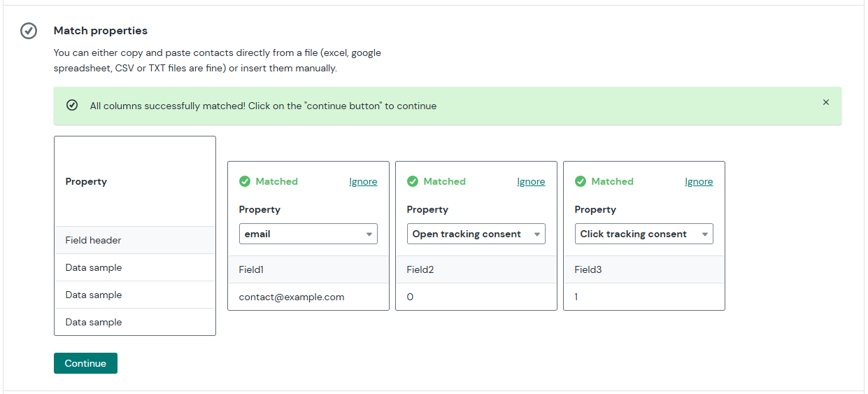The image size is (868, 394).
Task: Click the Match properties heading
Action: click(x=101, y=31)
